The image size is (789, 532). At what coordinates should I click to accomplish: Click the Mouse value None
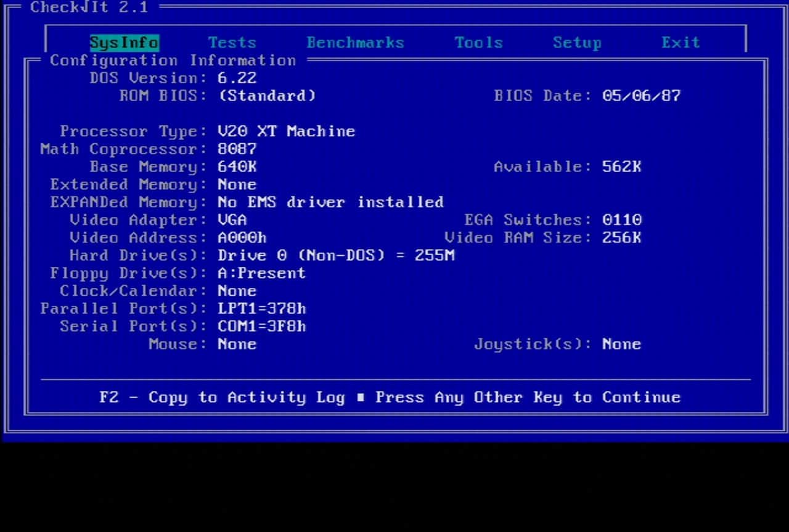[x=237, y=344]
